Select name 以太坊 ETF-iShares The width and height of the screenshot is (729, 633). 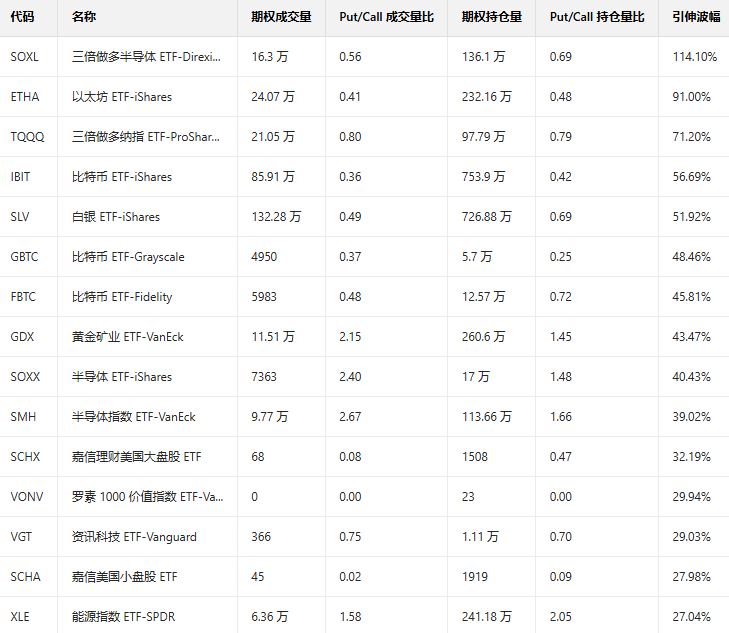pyautogui.click(x=122, y=97)
